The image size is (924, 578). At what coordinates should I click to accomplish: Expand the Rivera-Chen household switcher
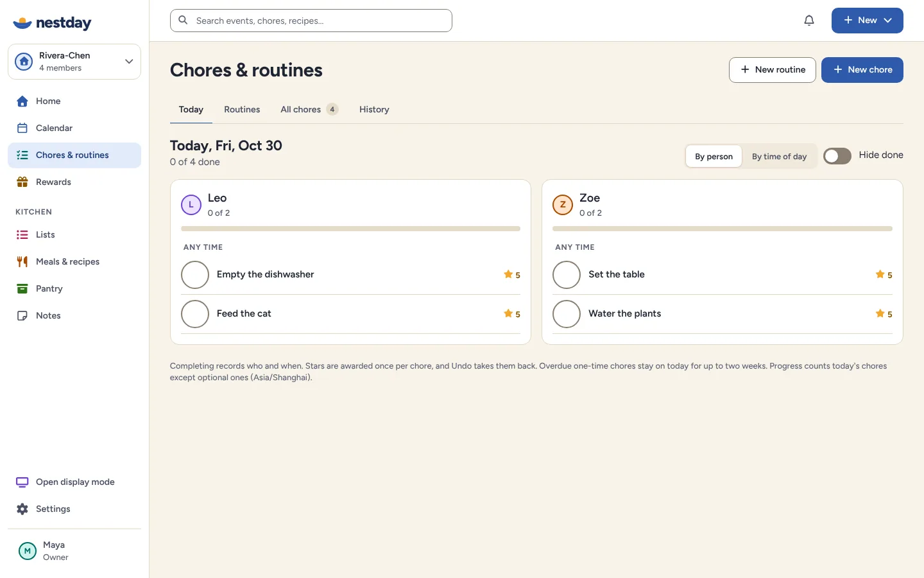tap(74, 62)
